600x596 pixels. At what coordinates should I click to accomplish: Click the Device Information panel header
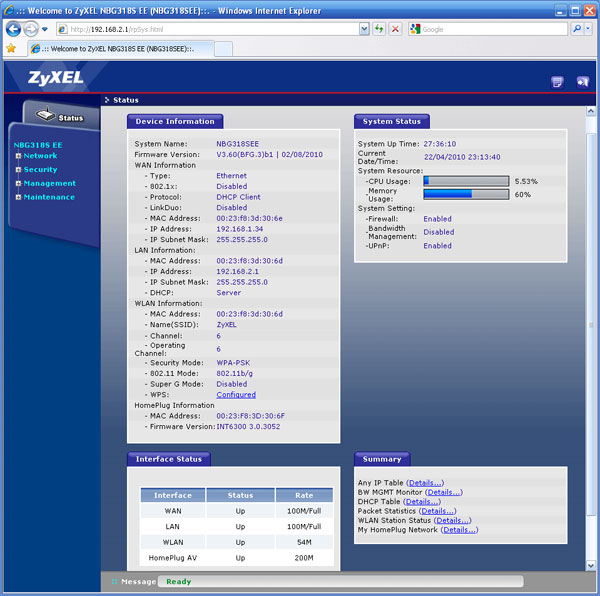(175, 122)
